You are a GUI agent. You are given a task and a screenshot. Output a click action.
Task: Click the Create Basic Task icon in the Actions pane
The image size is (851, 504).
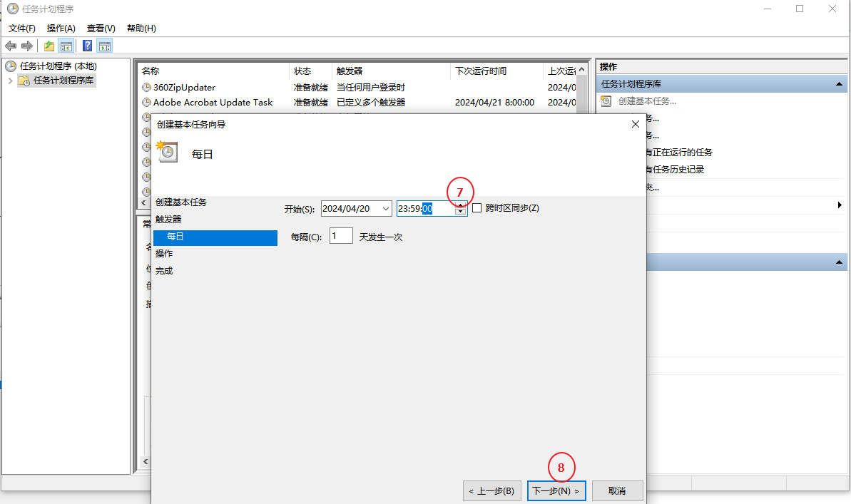[x=606, y=101]
